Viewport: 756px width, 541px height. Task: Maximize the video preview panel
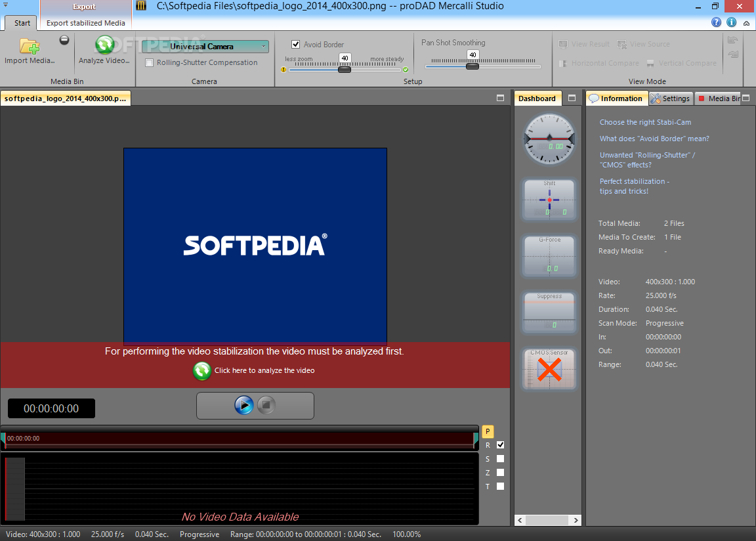pos(501,98)
